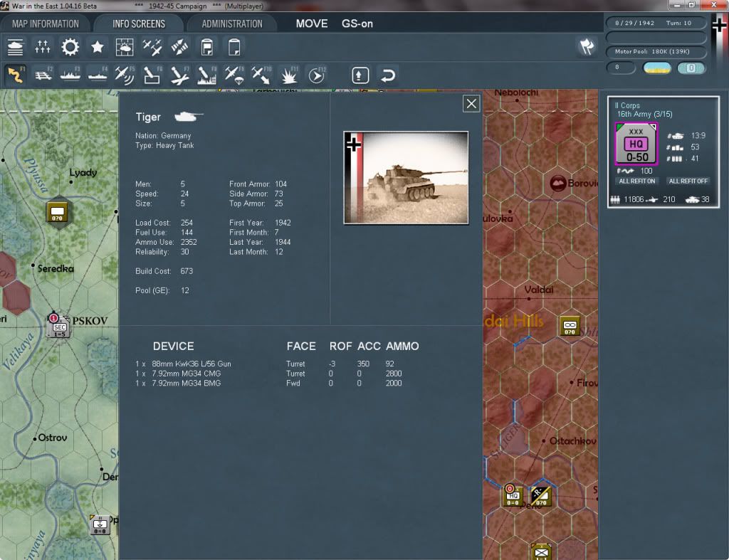This screenshot has height=560, width=729.
Task: Open the order of battle tank list icon
Action: (x=16, y=47)
